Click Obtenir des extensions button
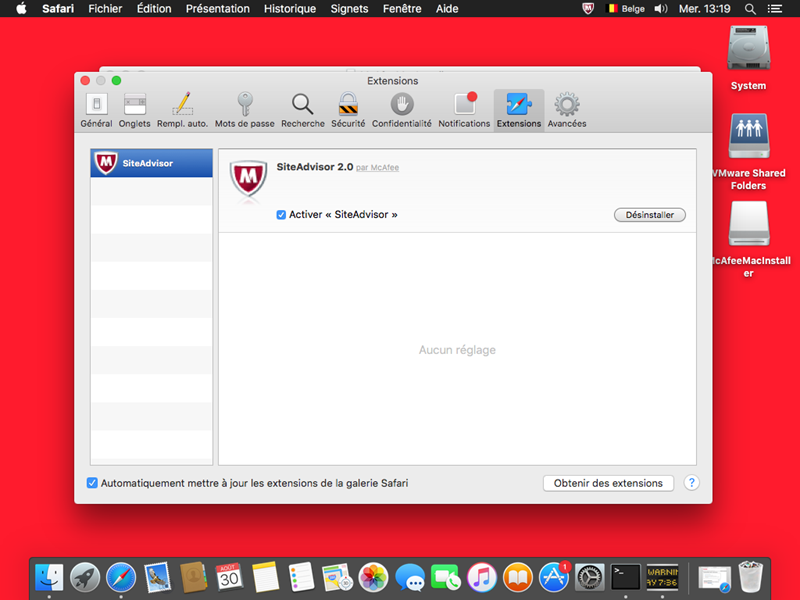The height and width of the screenshot is (600, 800). click(608, 483)
